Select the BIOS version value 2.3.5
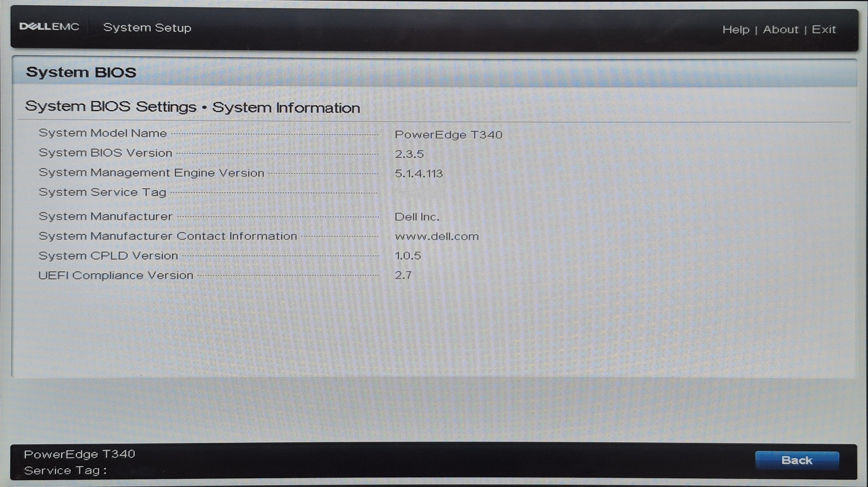868x487 pixels. (x=409, y=154)
